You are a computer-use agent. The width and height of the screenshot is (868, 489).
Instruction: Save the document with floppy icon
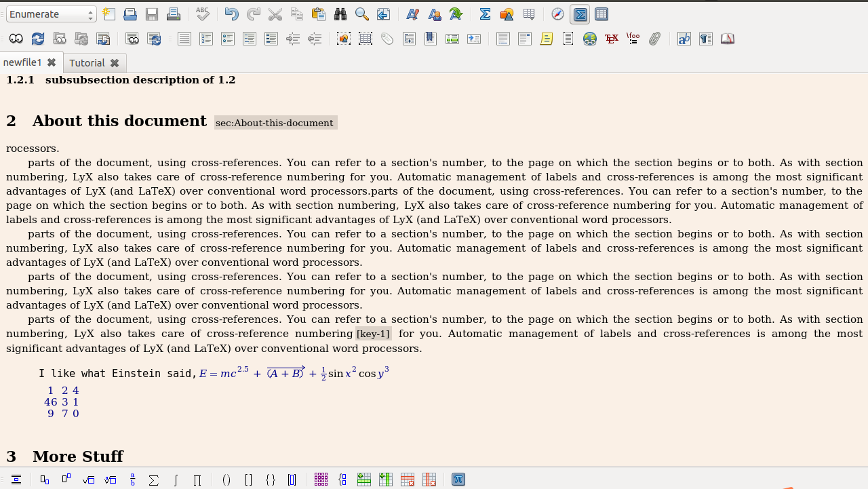[152, 14]
